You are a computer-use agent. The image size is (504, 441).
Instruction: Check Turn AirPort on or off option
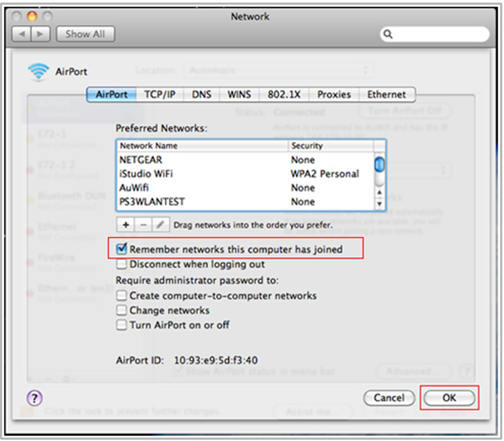point(122,325)
